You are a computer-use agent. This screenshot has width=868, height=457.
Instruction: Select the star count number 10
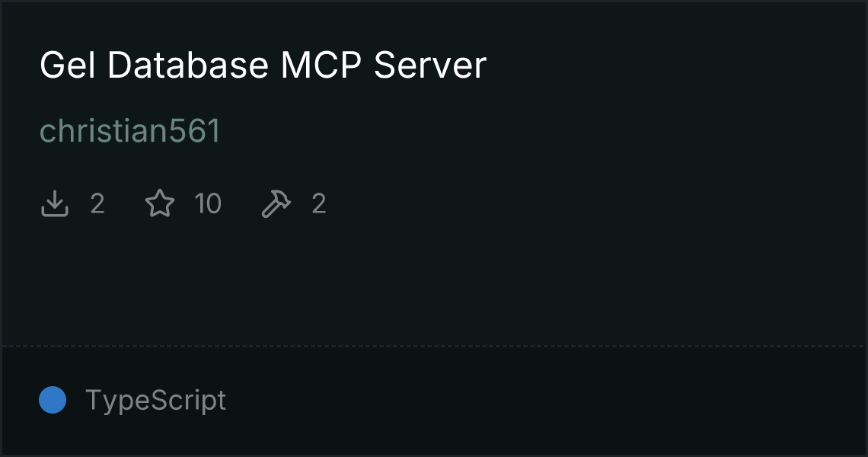coord(208,204)
